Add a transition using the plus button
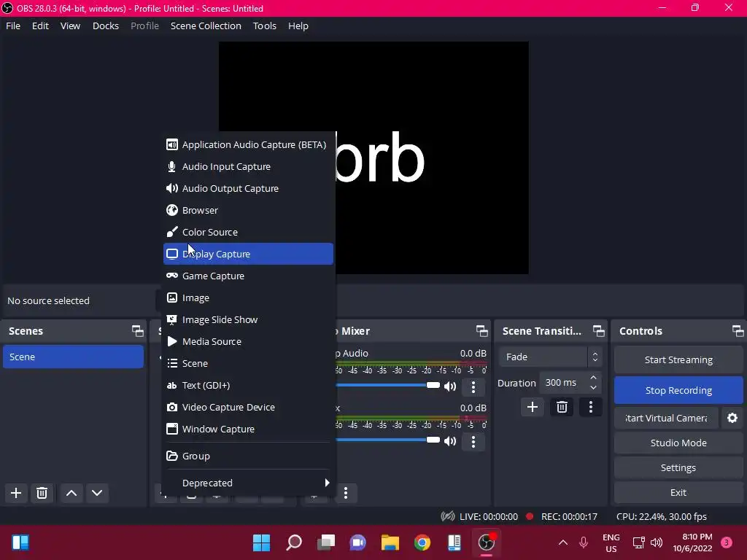This screenshot has height=560, width=747. pyautogui.click(x=532, y=407)
